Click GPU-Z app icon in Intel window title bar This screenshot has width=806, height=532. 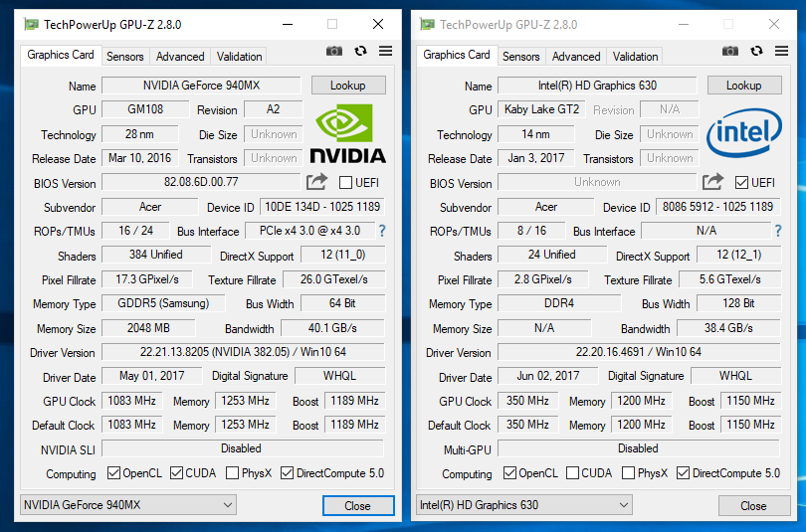(427, 24)
